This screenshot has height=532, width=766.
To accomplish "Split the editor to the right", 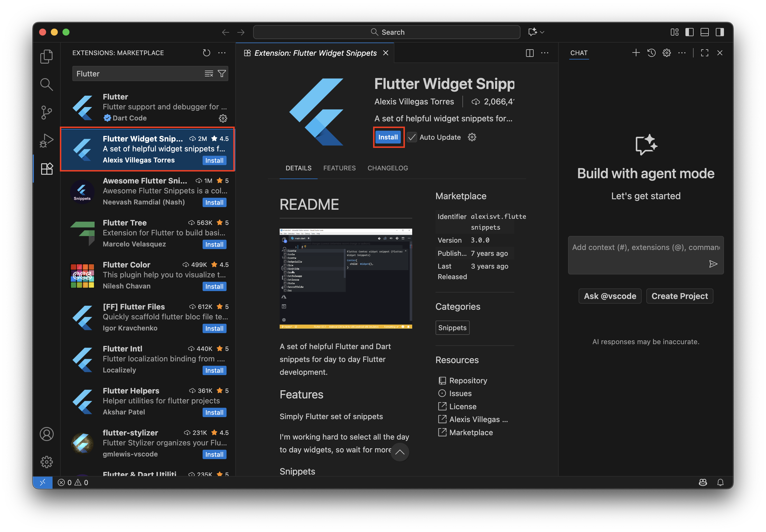I will [x=530, y=53].
